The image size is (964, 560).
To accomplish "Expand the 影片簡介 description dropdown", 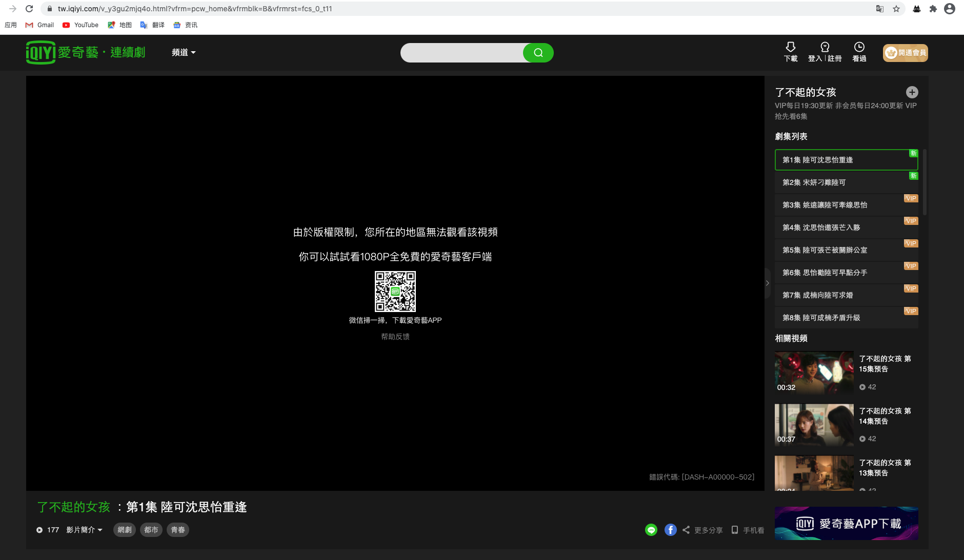I will click(84, 530).
